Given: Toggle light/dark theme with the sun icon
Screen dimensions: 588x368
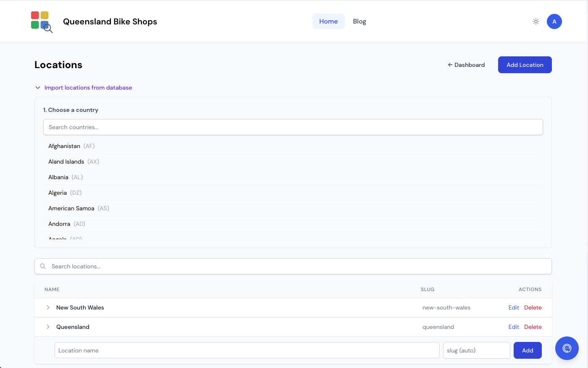Looking at the screenshot, I should 535,21.
